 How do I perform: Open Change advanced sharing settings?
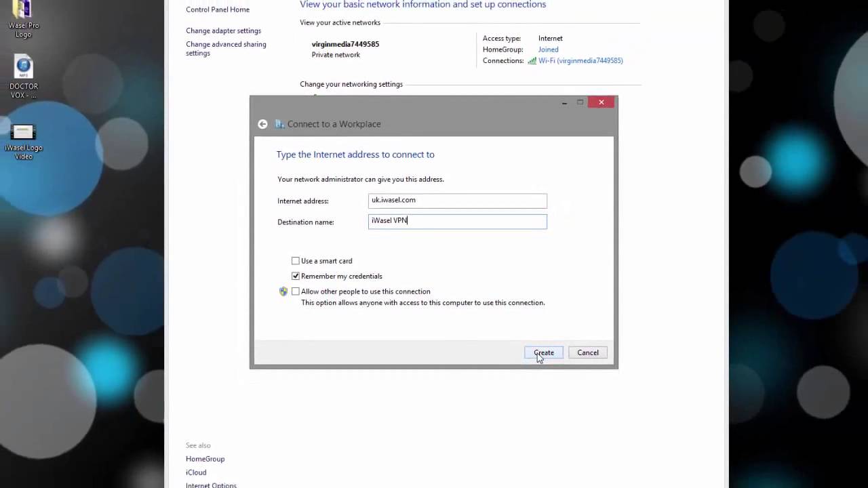(226, 49)
